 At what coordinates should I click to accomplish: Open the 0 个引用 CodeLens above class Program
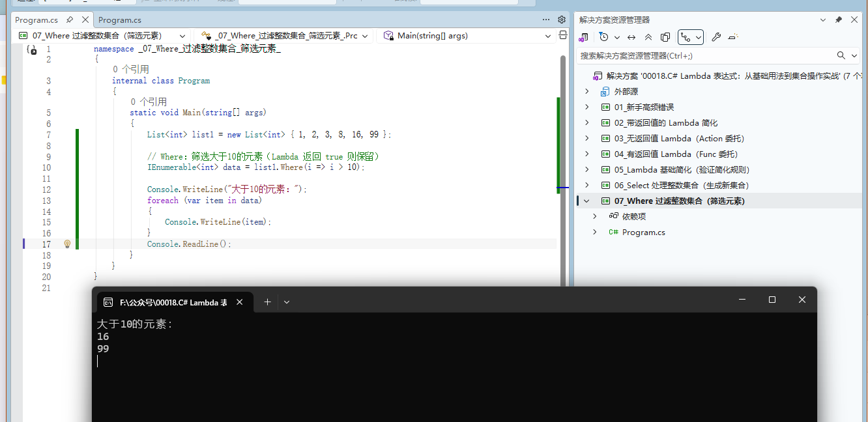(x=130, y=69)
